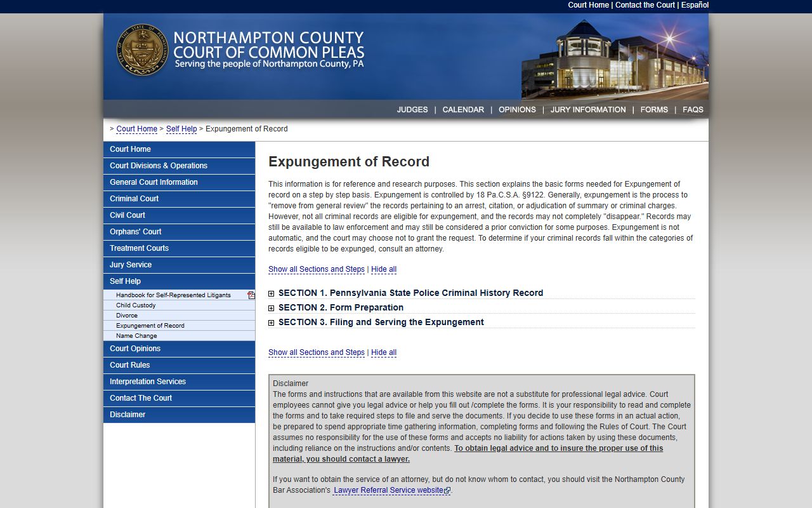Image resolution: width=812 pixels, height=508 pixels.
Task: Open the Judges menu item
Action: click(x=412, y=110)
